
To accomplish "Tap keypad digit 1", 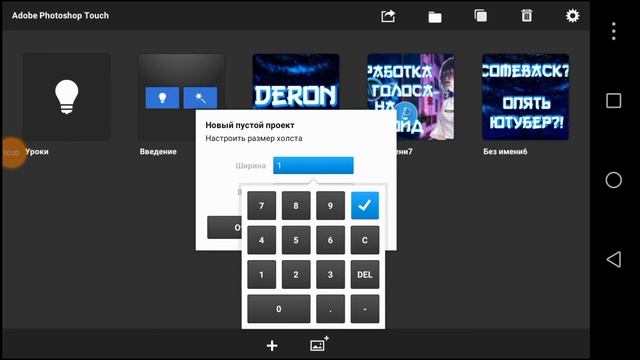I will (x=261, y=275).
